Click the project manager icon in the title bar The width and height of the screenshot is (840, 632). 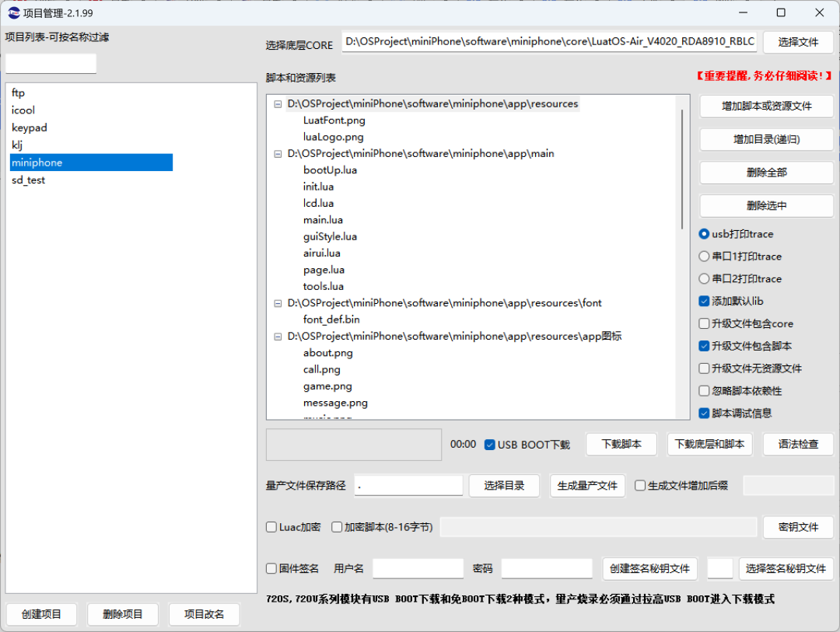coord(12,12)
